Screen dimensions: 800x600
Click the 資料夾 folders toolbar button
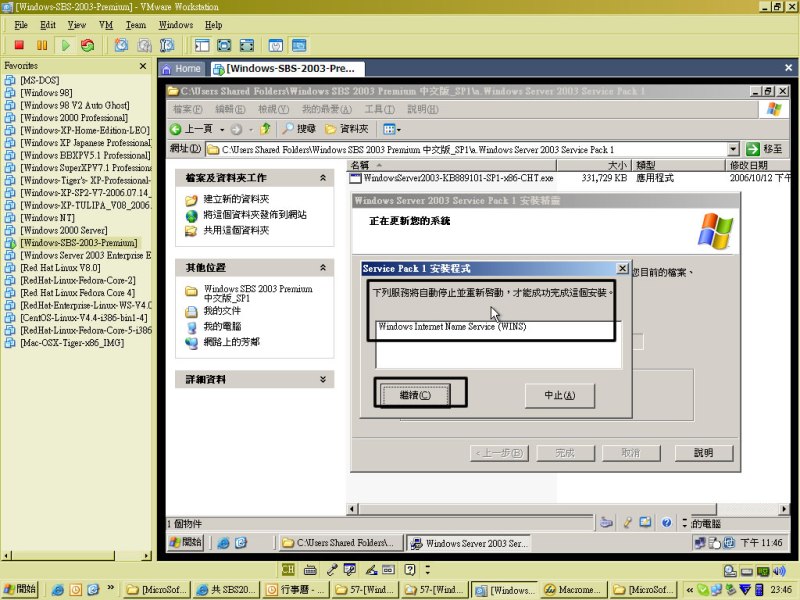click(x=347, y=129)
